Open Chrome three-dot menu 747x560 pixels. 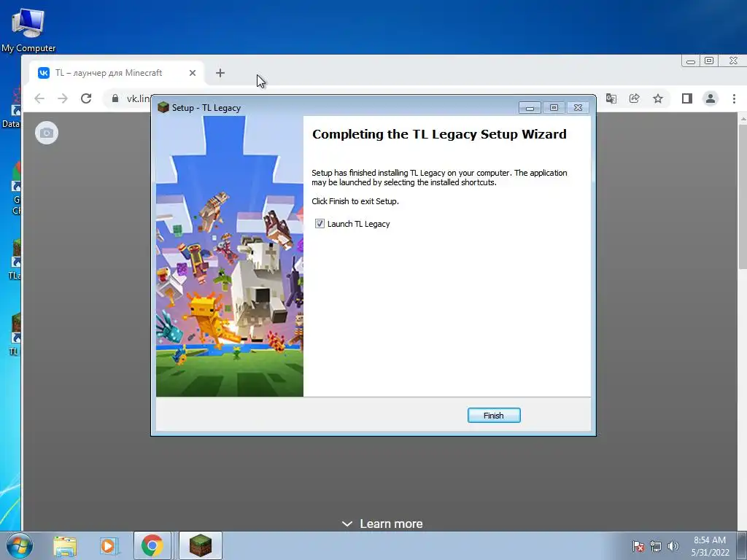click(x=734, y=98)
